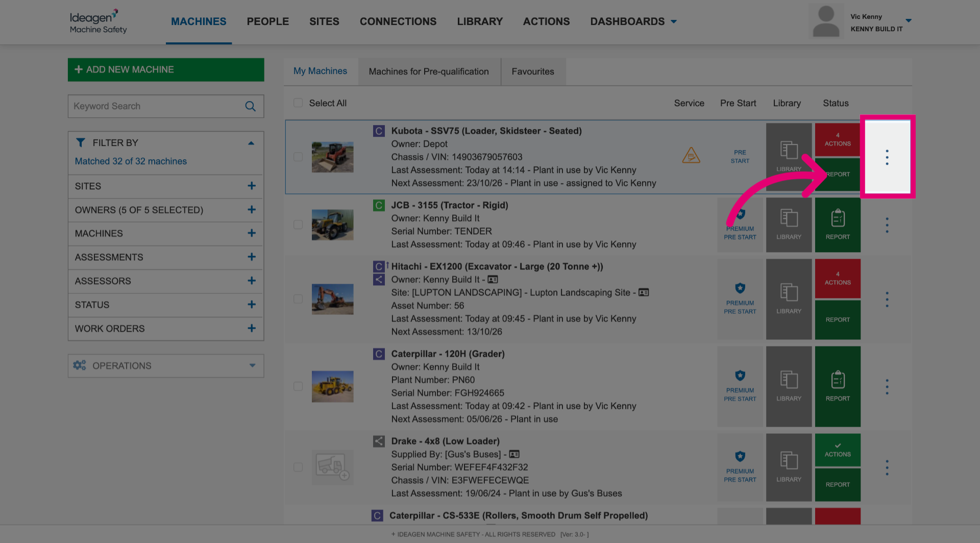Click the Vic Kenny profile avatar
The height and width of the screenshot is (543, 980).
pos(826,21)
